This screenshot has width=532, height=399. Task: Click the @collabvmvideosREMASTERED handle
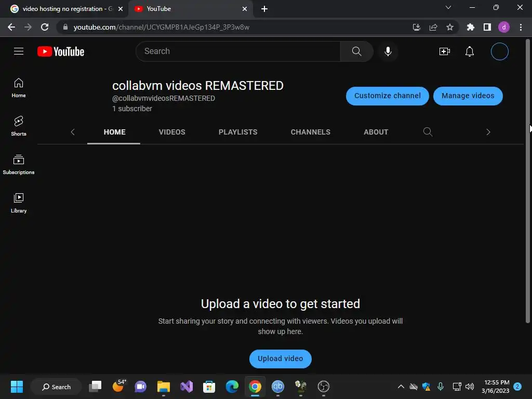point(164,98)
